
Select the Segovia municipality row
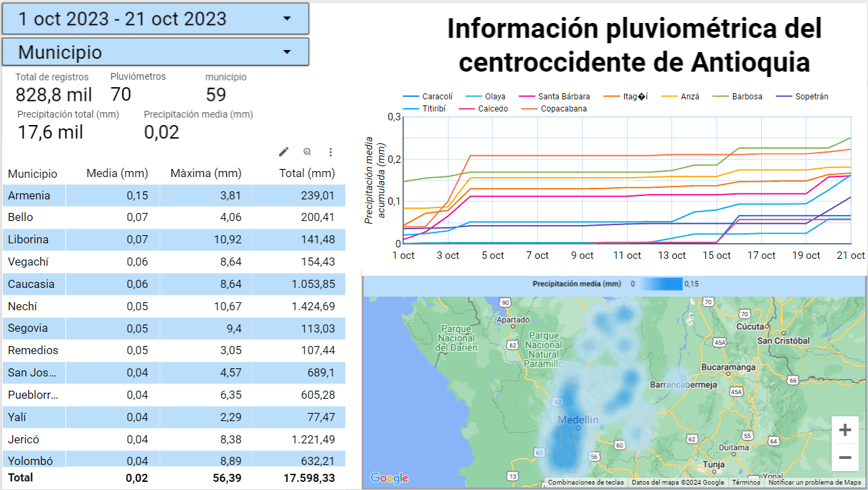(174, 328)
